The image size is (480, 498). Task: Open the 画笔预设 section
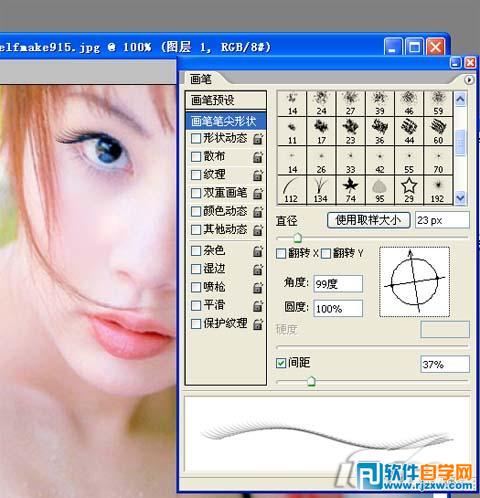point(226,100)
